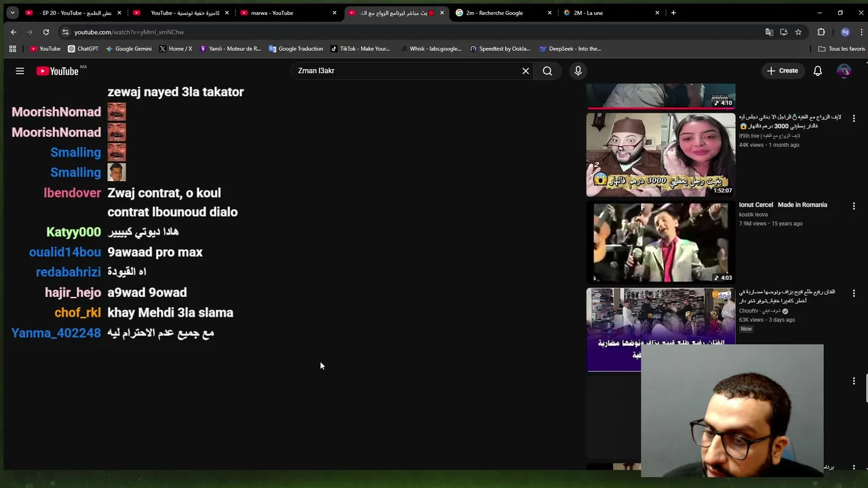Open the 'TikTok - Make Your...' bookmark
Viewport: 868px width, 488px height.
[x=360, y=49]
